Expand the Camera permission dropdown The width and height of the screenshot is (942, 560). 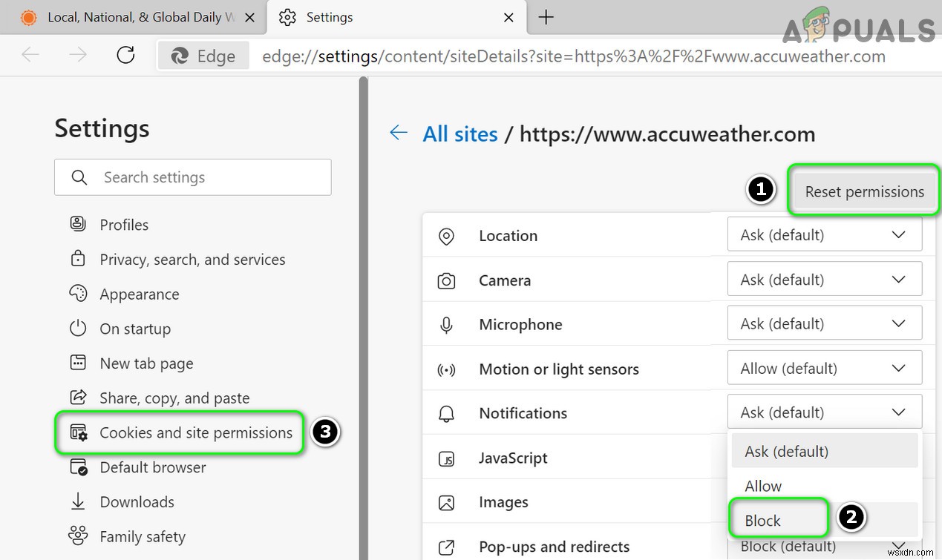[824, 280]
